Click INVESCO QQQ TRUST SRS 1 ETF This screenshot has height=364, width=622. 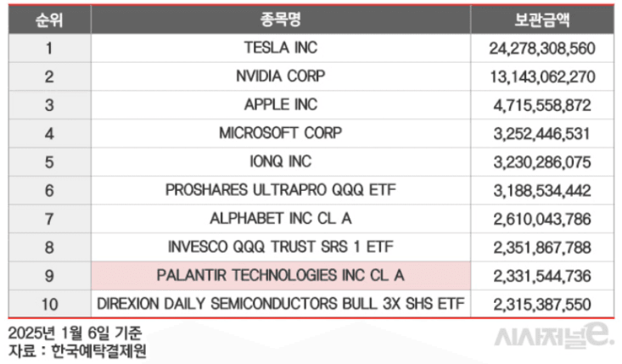[x=281, y=246]
